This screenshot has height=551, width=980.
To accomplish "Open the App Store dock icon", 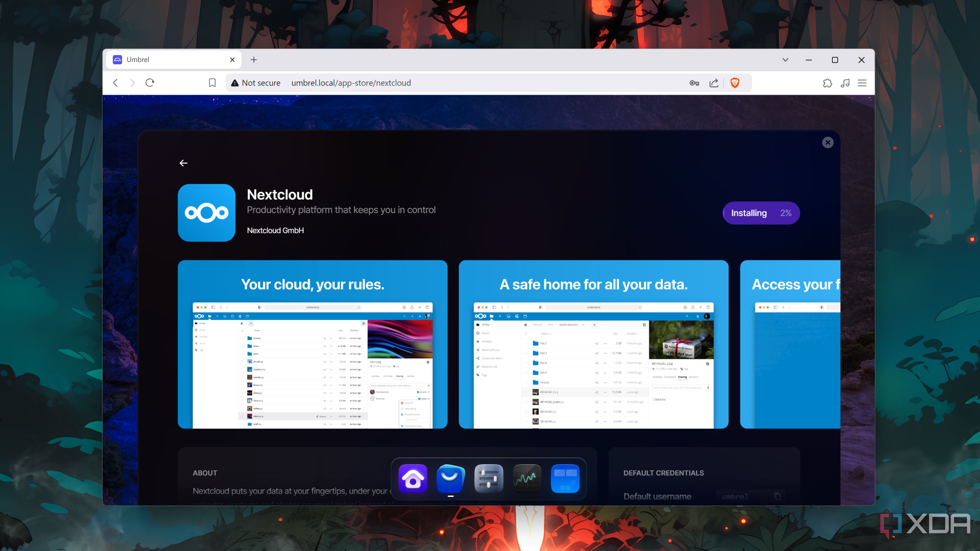I will pos(450,478).
